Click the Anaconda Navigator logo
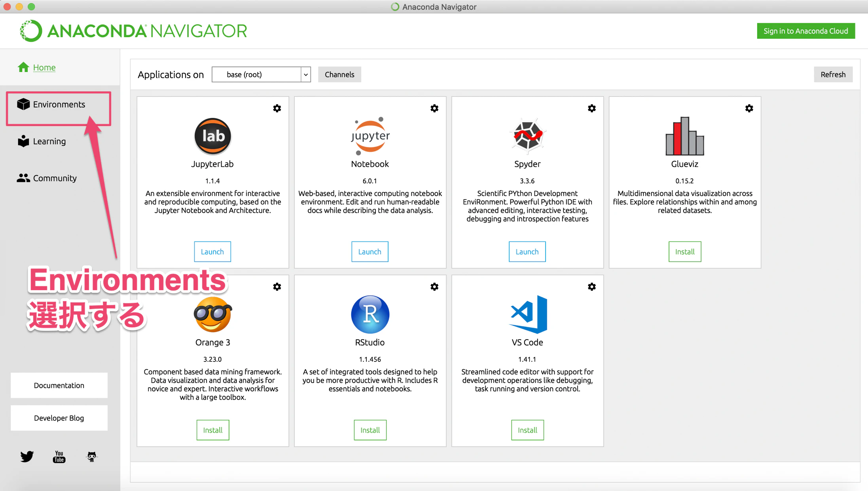Viewport: 868px width, 491px height. [134, 31]
